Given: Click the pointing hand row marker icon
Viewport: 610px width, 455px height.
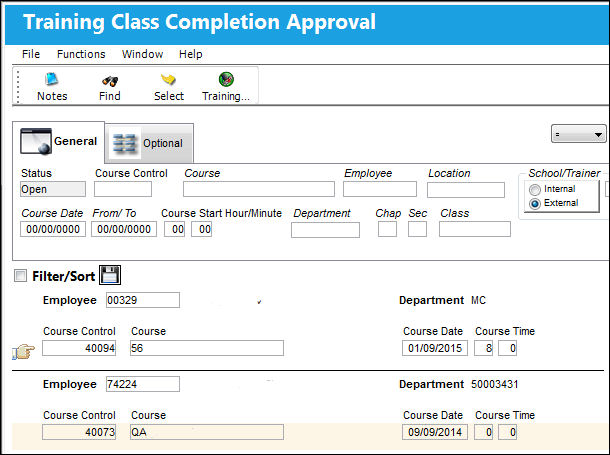Looking at the screenshot, I should tap(23, 351).
